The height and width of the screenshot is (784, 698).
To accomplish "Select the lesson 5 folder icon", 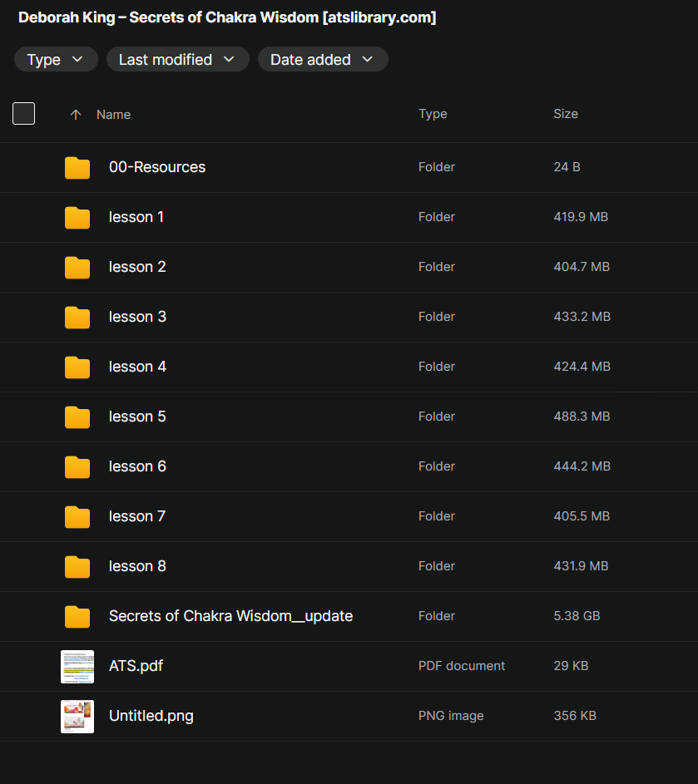I will click(x=77, y=417).
